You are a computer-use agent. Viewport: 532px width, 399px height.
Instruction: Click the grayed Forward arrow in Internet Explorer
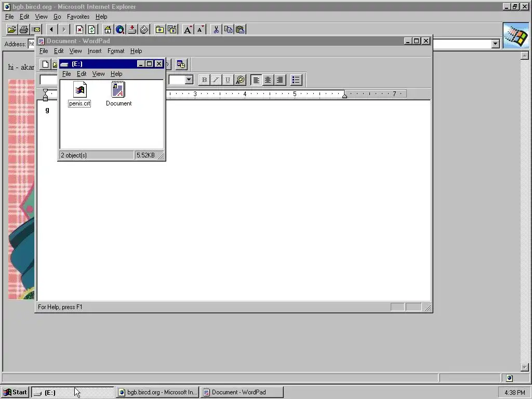(x=63, y=30)
